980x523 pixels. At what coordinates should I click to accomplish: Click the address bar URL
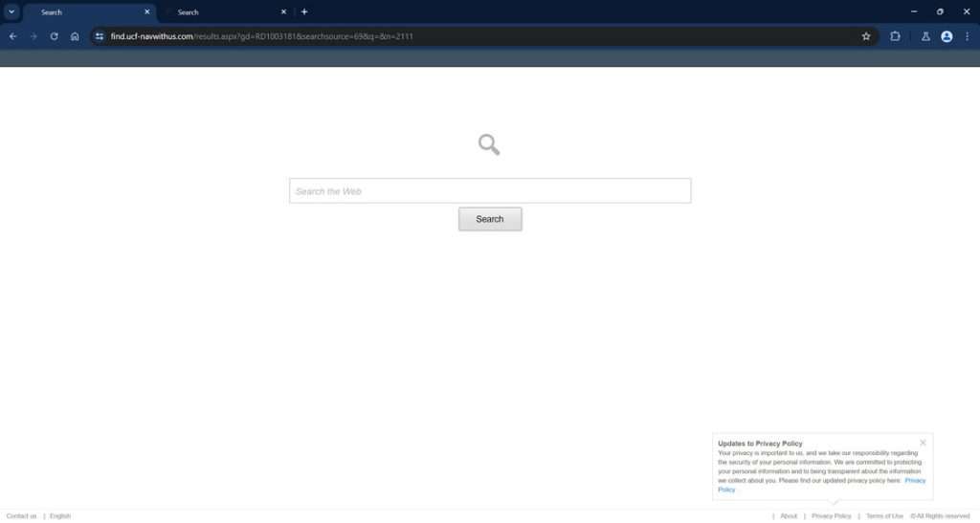click(x=262, y=36)
